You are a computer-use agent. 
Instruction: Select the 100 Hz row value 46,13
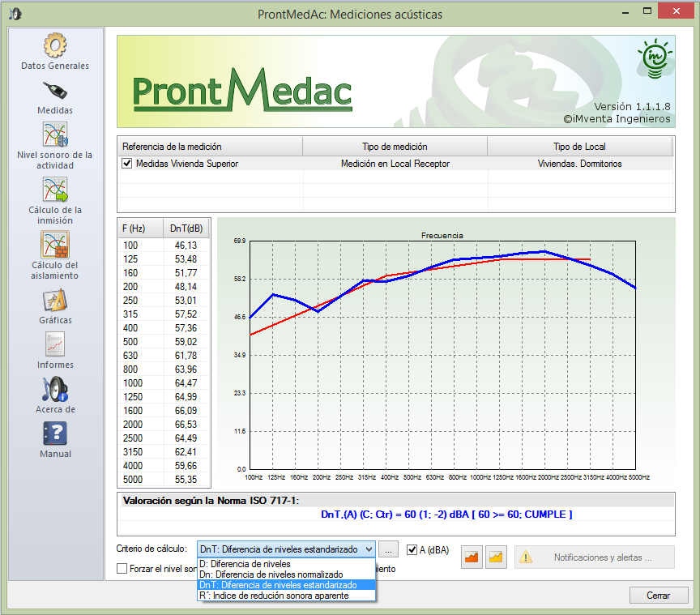tap(186, 246)
